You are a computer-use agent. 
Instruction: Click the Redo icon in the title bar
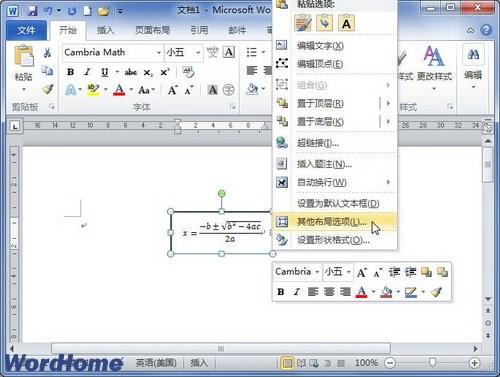72,11
